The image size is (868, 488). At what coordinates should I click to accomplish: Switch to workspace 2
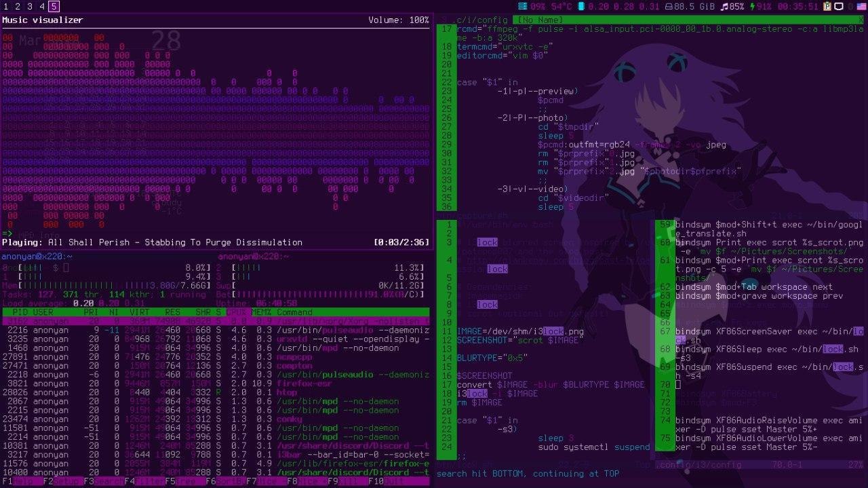pos(18,6)
